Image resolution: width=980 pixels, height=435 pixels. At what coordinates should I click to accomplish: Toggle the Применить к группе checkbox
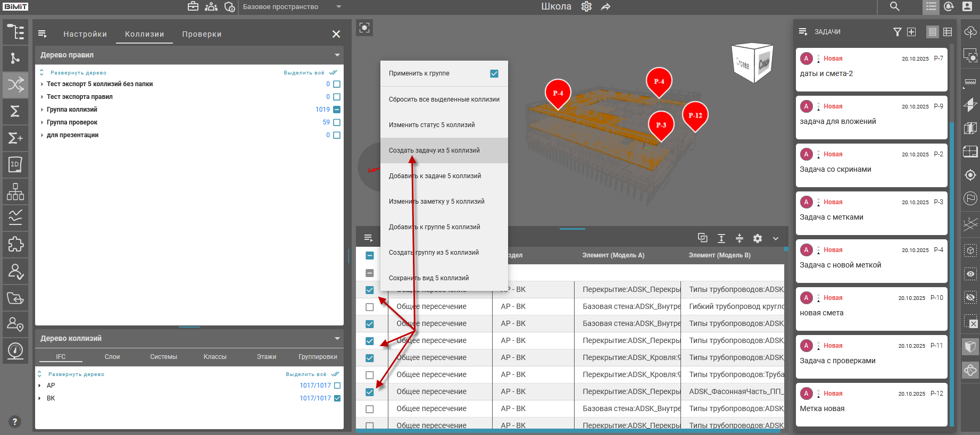coord(494,73)
